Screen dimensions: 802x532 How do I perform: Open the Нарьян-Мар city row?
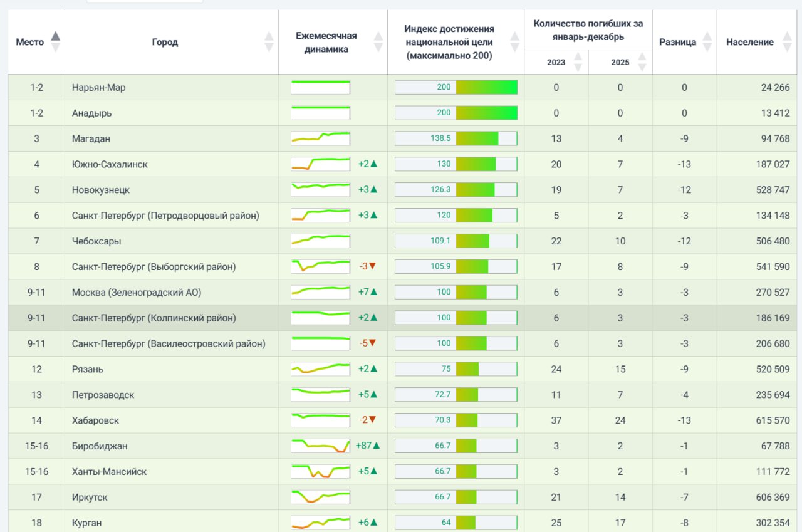tap(402, 88)
